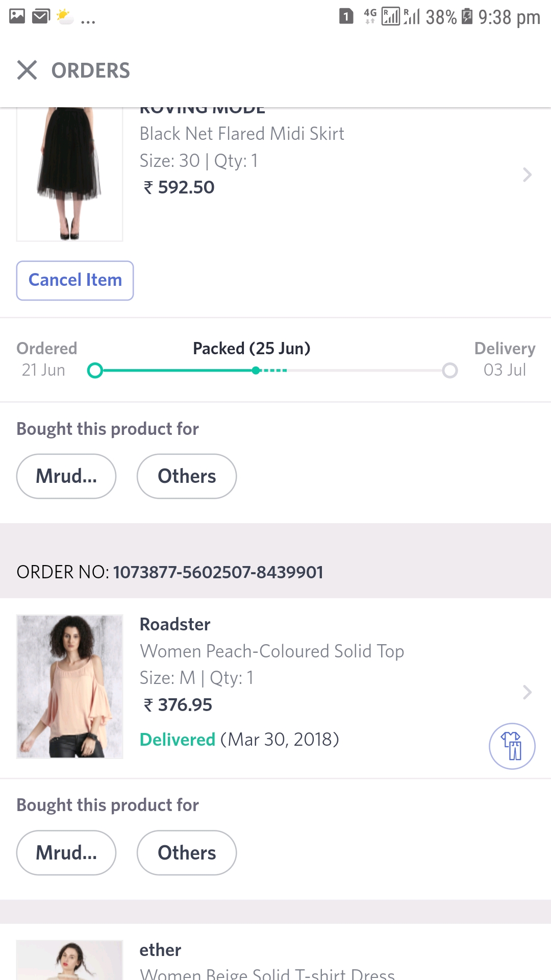Tap the Ordered start point on tracker

[x=95, y=370]
